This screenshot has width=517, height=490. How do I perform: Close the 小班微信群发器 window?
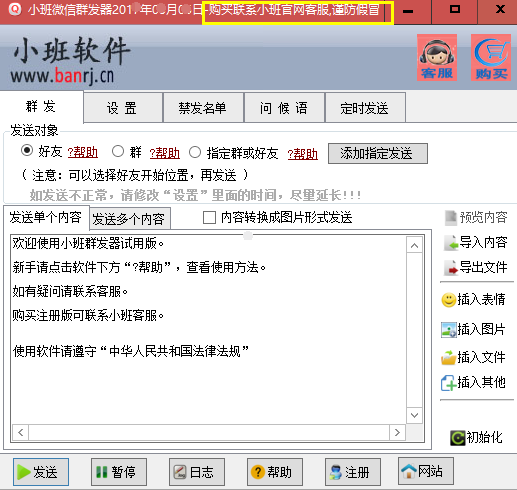(x=500, y=9)
